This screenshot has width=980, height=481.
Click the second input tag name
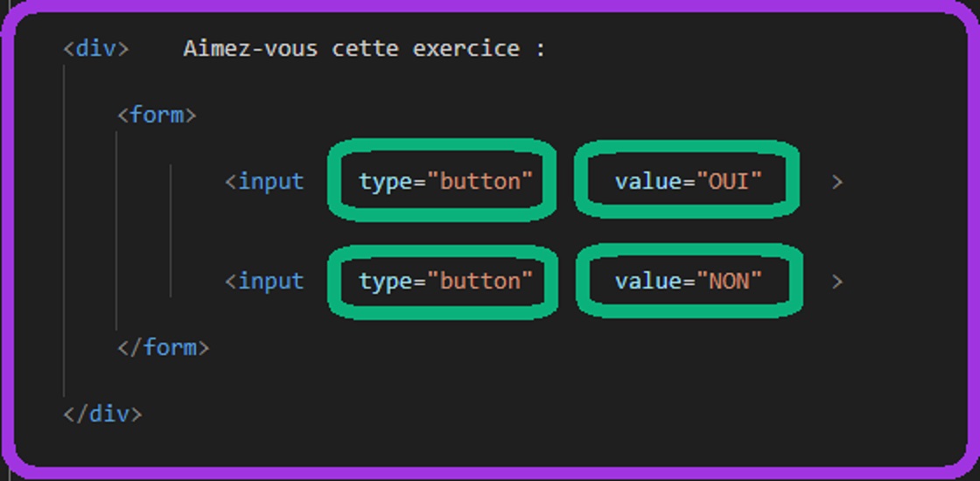pyautogui.click(x=270, y=281)
